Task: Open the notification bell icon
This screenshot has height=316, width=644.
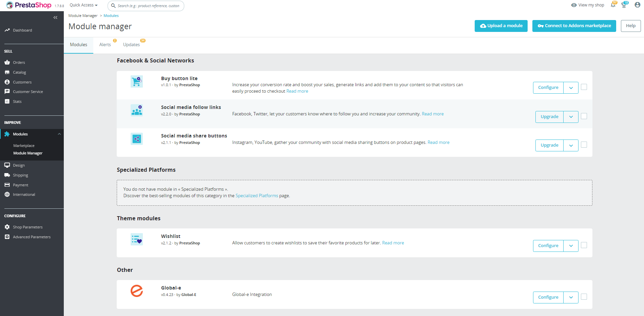Action: pos(613,5)
